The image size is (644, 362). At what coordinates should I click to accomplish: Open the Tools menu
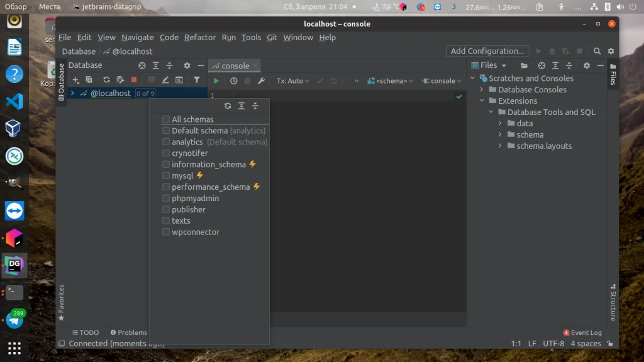251,37
